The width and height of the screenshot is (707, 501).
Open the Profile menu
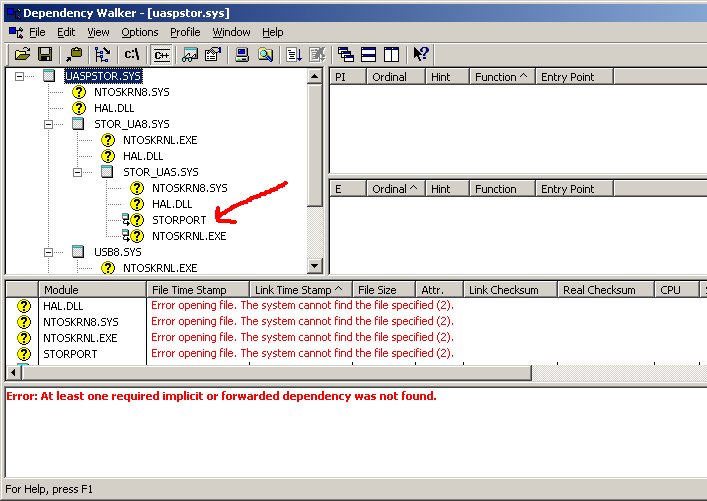[x=185, y=32]
